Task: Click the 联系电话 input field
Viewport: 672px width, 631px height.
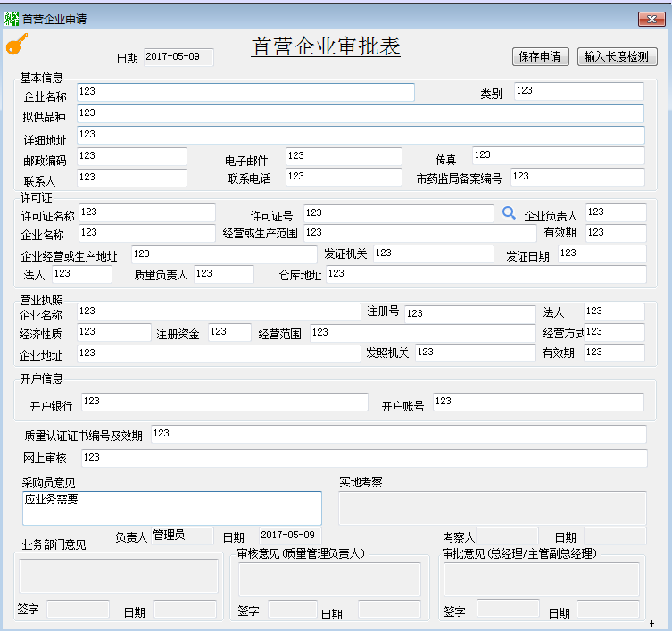Action: [344, 177]
